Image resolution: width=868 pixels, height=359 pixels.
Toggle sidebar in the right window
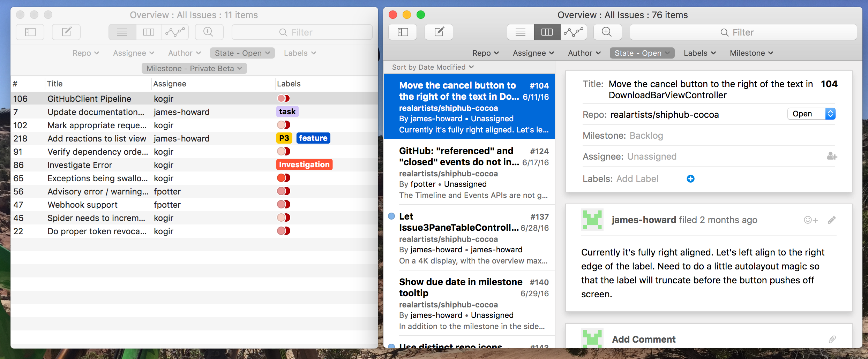[x=403, y=32]
